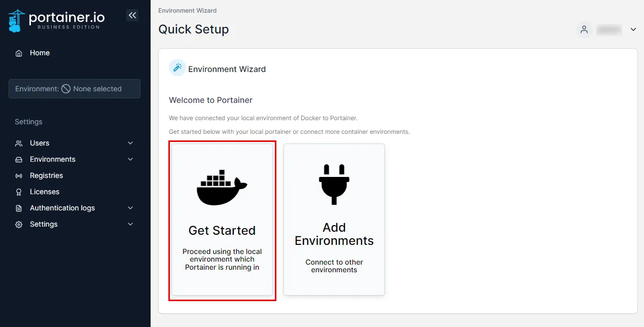Click the Home icon in the sidebar
This screenshot has height=327, width=644.
click(18, 53)
